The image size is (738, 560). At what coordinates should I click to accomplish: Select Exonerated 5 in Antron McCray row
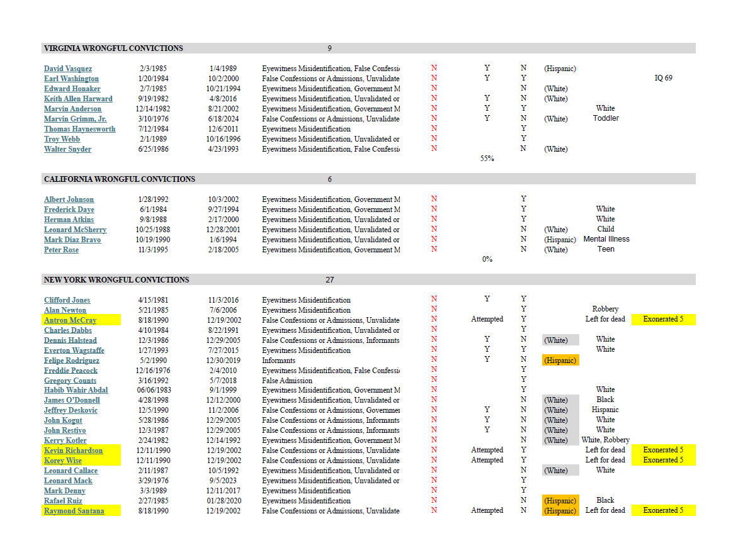663,319
